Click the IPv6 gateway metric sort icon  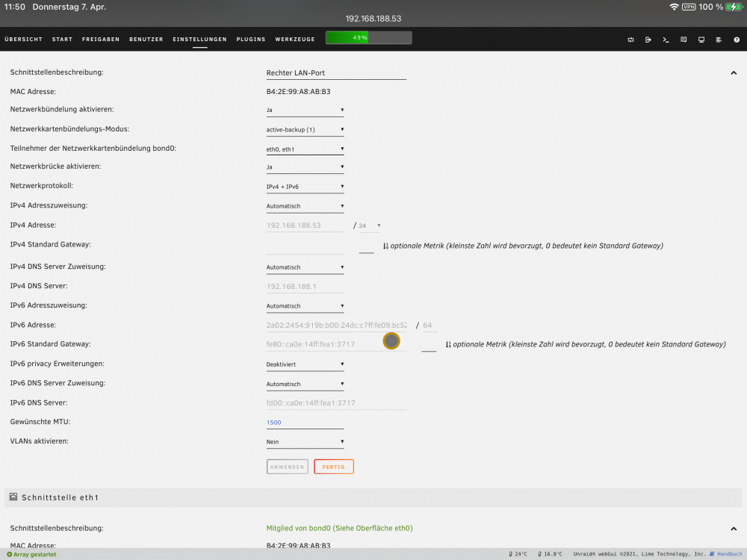447,344
